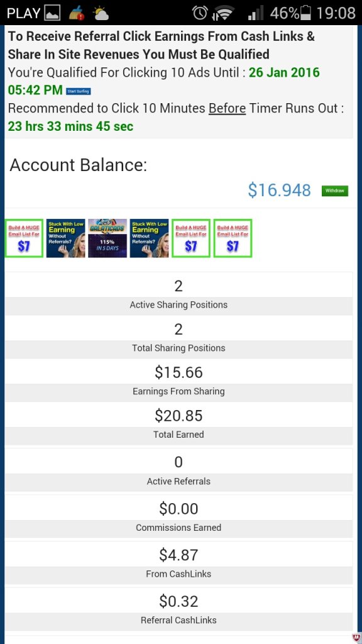Screen dimensions: 362x644
Task: Tap the small Start Surfing button
Action: pos(78,91)
